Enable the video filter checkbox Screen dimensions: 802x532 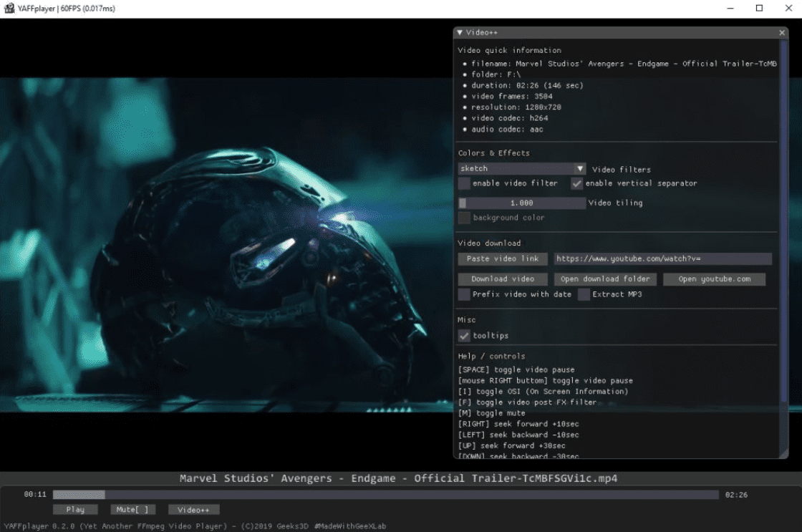pos(465,183)
